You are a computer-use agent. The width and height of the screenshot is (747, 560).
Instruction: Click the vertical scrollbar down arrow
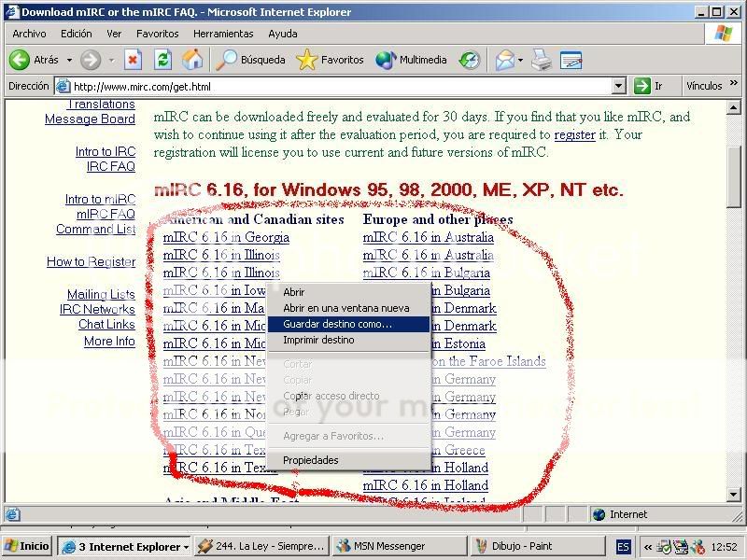[734, 494]
